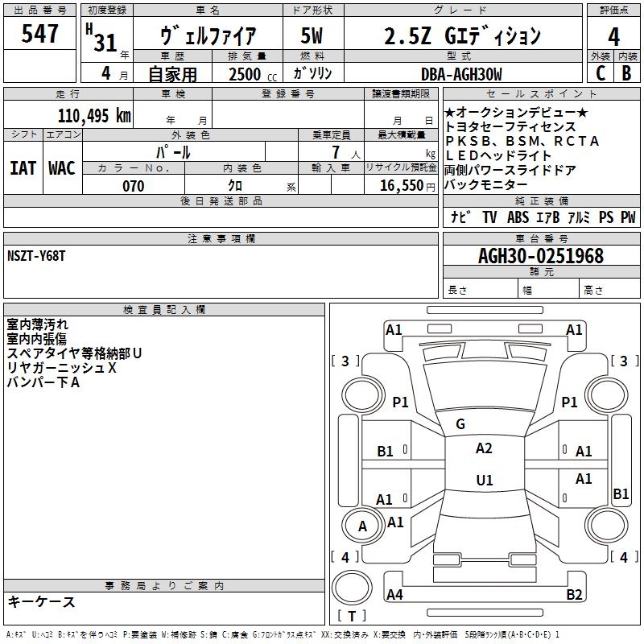Click the mileage value 110,495 km
The width and height of the screenshot is (644, 644).
[93, 115]
